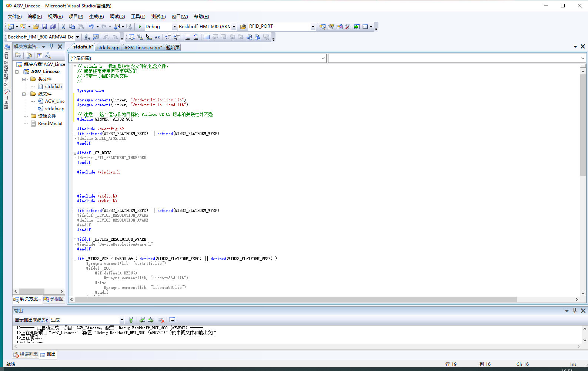Screen dimensions: 588x371
Task: Open the 工具(T) tools menu
Action: 138,17
